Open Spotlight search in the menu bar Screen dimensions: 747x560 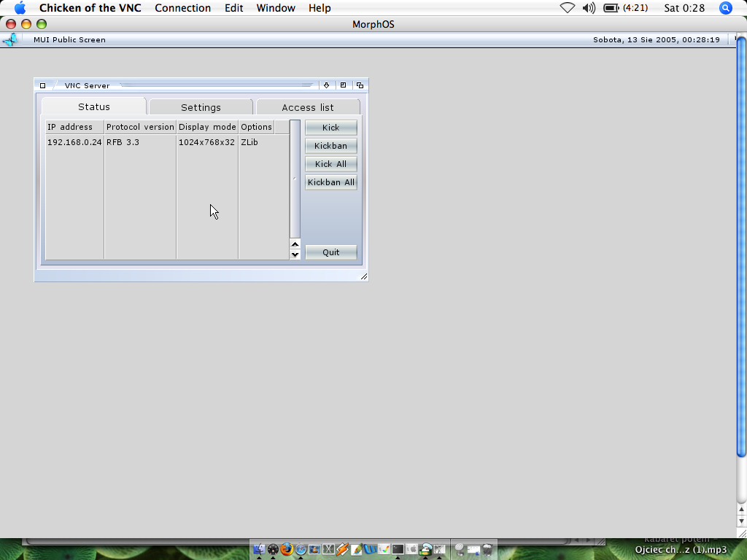click(x=725, y=8)
